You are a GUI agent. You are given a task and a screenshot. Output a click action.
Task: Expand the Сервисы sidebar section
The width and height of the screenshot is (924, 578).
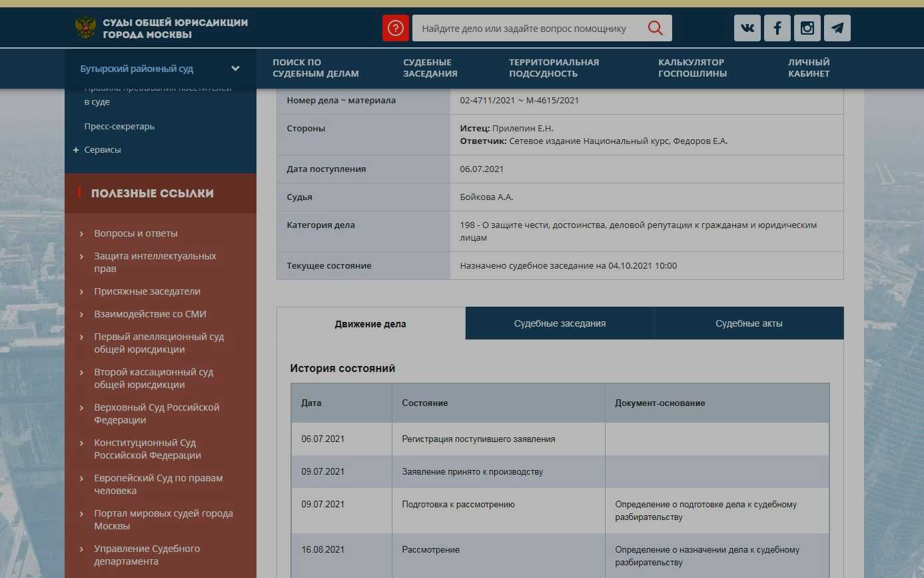point(76,150)
